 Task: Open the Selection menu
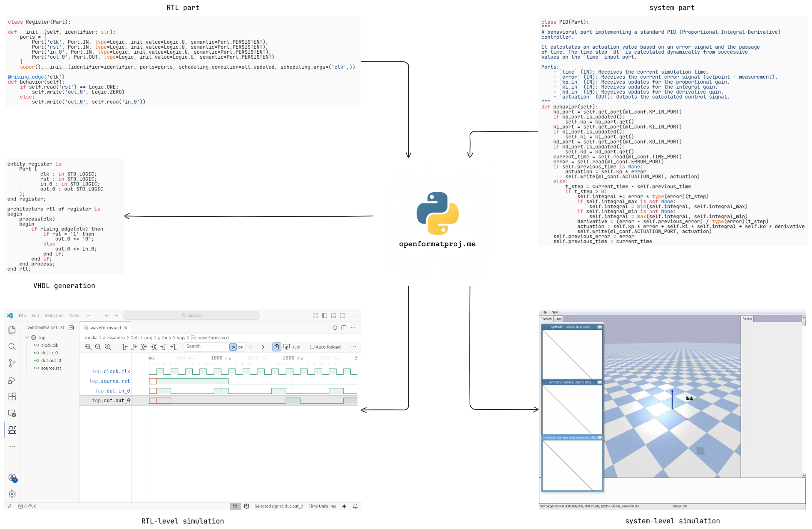54,316
